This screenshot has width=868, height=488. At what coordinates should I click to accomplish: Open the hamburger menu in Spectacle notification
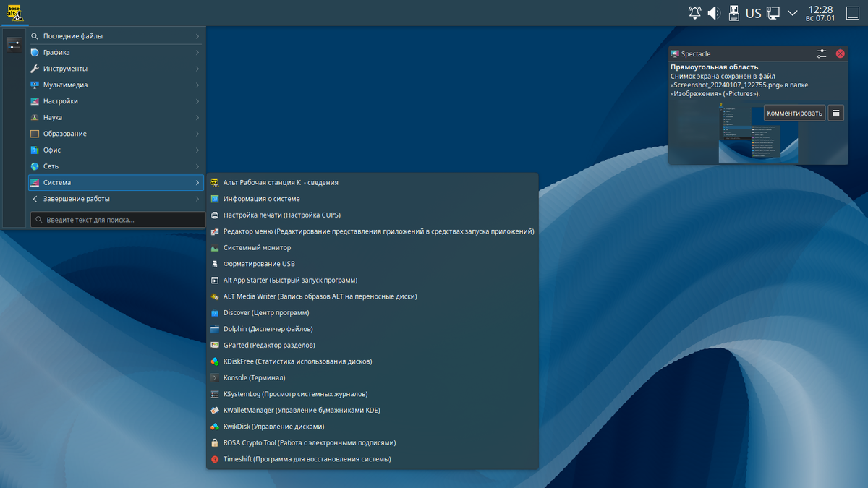point(835,113)
